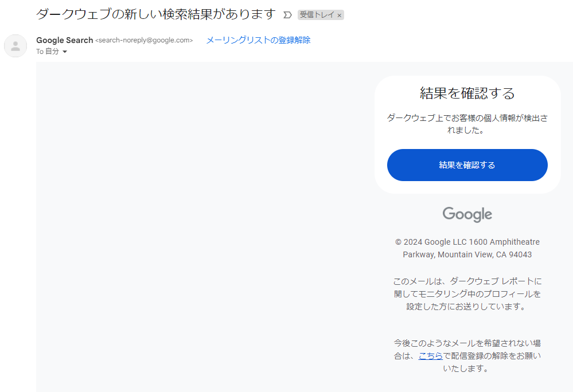Viewport: 573px width, 392px height.
Task: Click the email subject line title
Action: click(x=155, y=14)
